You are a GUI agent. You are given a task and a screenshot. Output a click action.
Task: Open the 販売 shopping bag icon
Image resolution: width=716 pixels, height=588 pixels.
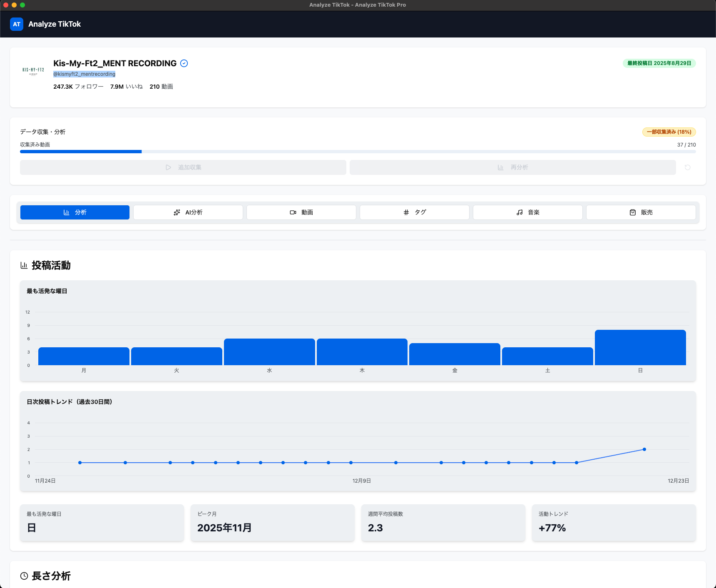click(632, 212)
